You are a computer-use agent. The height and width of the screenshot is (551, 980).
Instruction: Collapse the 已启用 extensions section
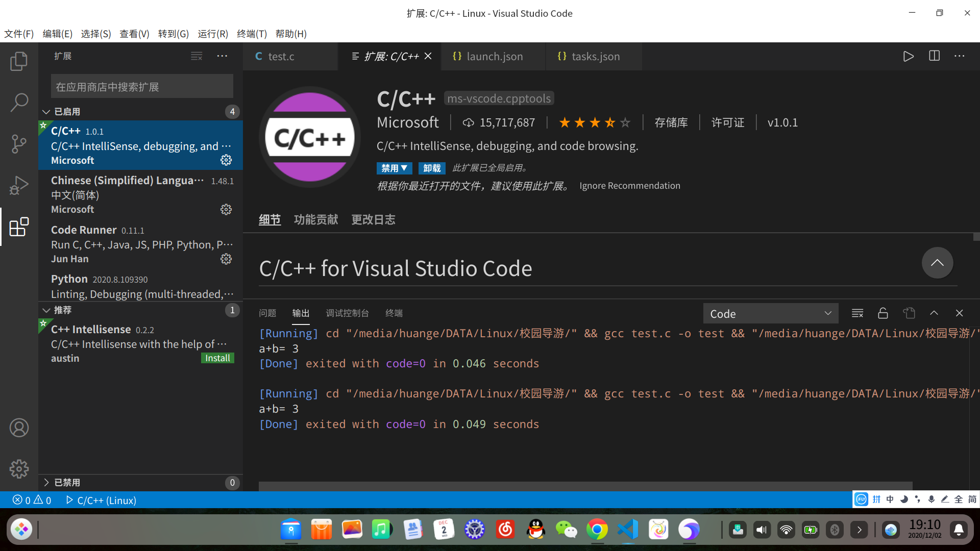(x=140, y=111)
